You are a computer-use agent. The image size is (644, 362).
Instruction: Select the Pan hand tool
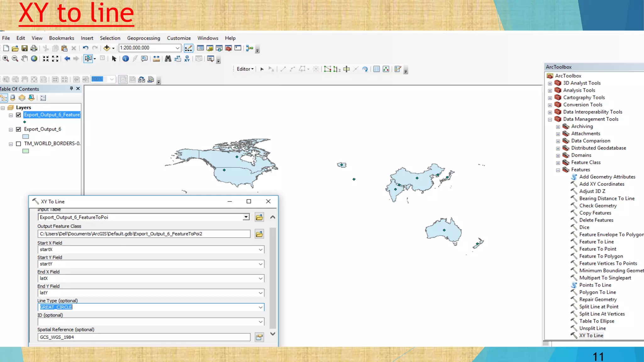[25, 59]
